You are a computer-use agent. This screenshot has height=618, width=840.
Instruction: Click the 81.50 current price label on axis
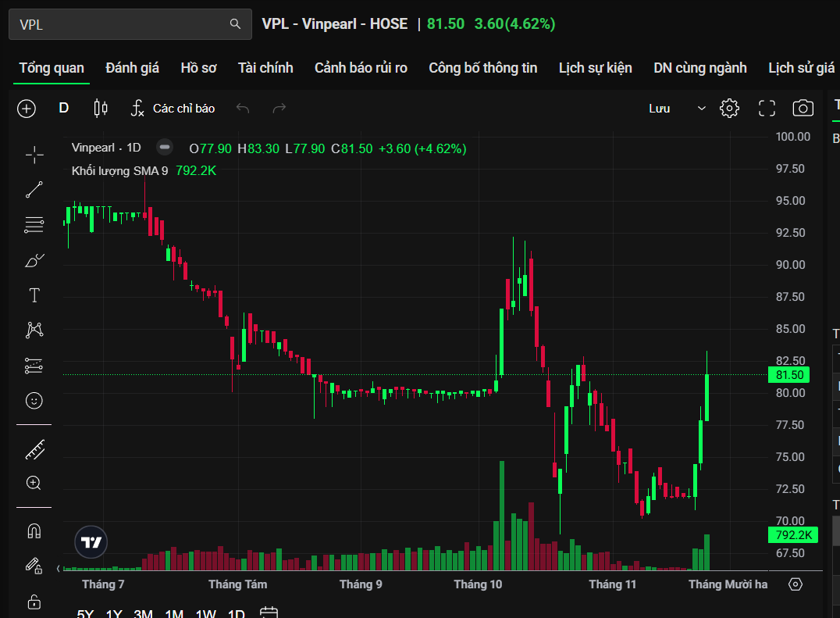(x=789, y=375)
